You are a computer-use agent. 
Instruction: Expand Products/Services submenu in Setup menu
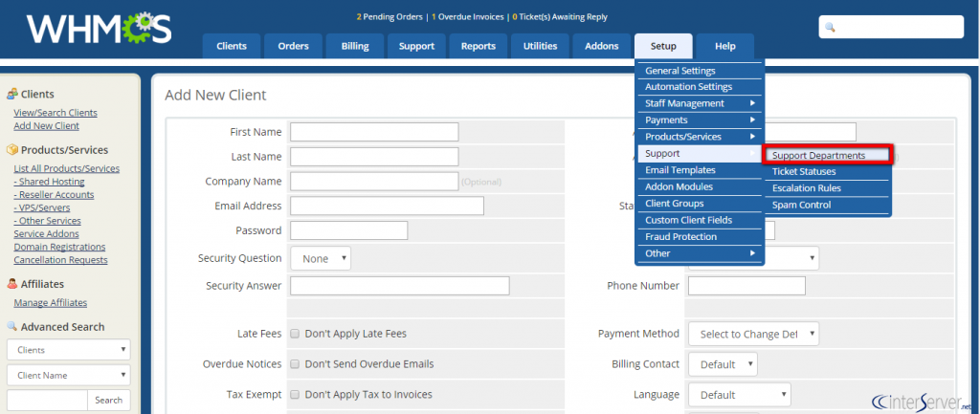pos(700,136)
